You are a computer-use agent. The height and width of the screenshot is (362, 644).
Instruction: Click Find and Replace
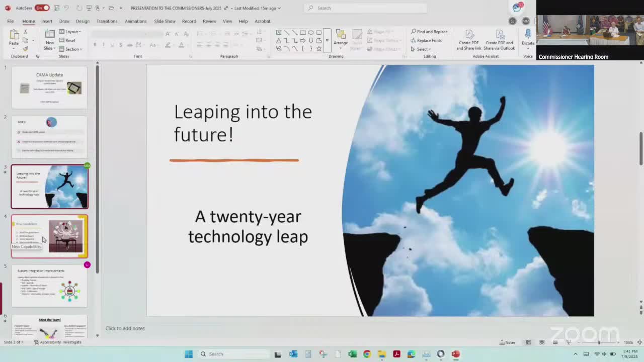429,32
